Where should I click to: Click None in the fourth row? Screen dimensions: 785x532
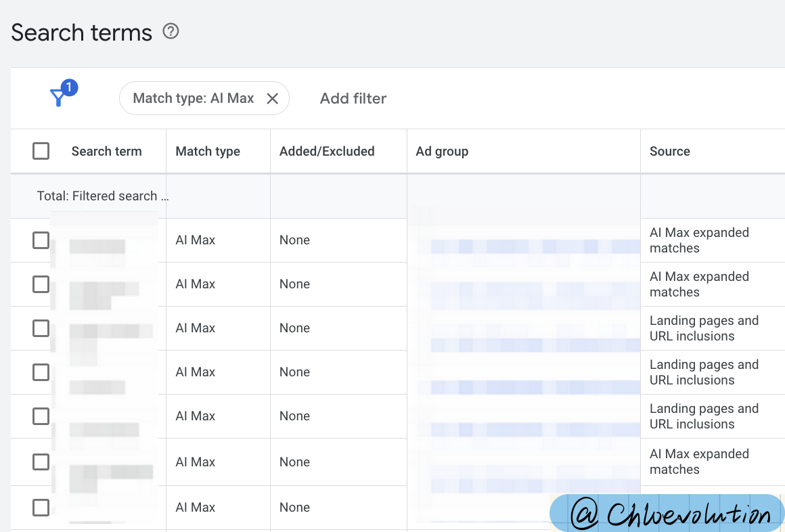tap(294, 372)
